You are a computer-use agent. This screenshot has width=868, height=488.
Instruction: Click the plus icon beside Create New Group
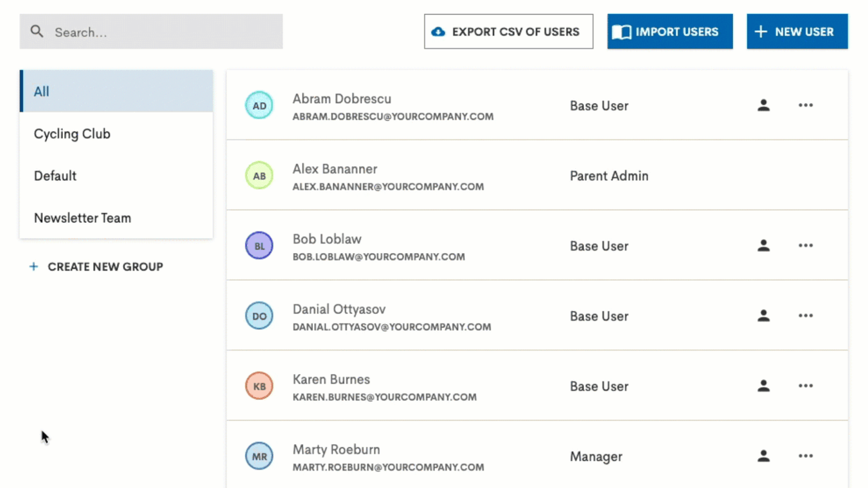34,266
